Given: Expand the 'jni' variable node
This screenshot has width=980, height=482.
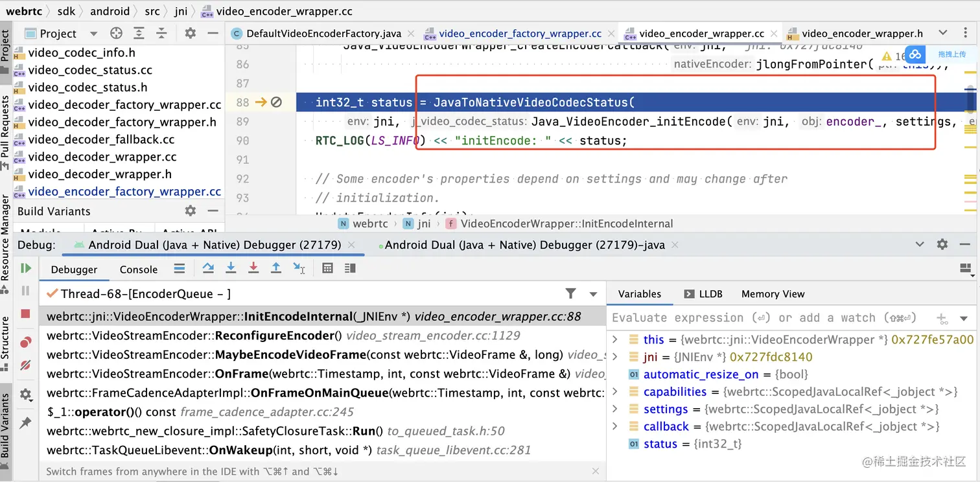Looking at the screenshot, I should pos(615,357).
